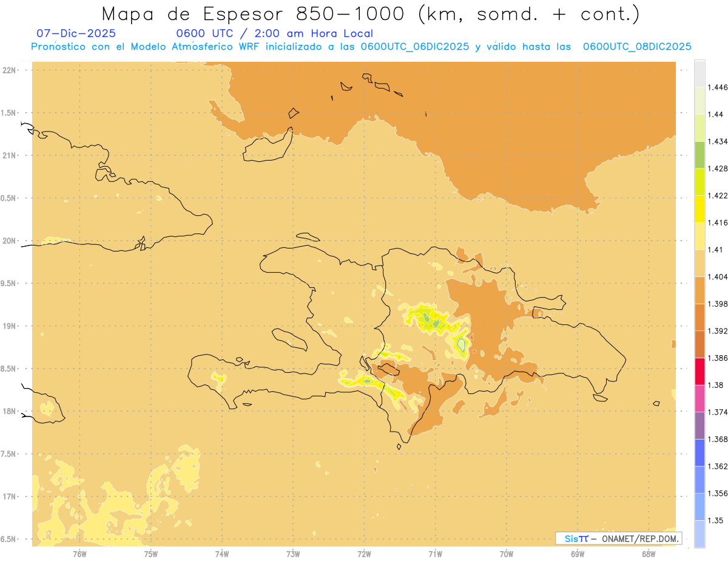This screenshot has height=562, width=728.
Task: Click the colorbar value '1.428'
Action: pos(718,169)
